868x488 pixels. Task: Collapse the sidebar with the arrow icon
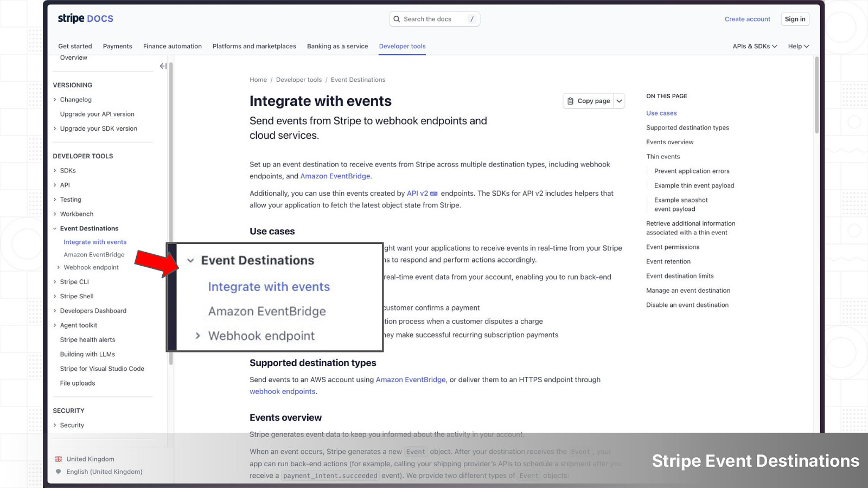pos(163,66)
